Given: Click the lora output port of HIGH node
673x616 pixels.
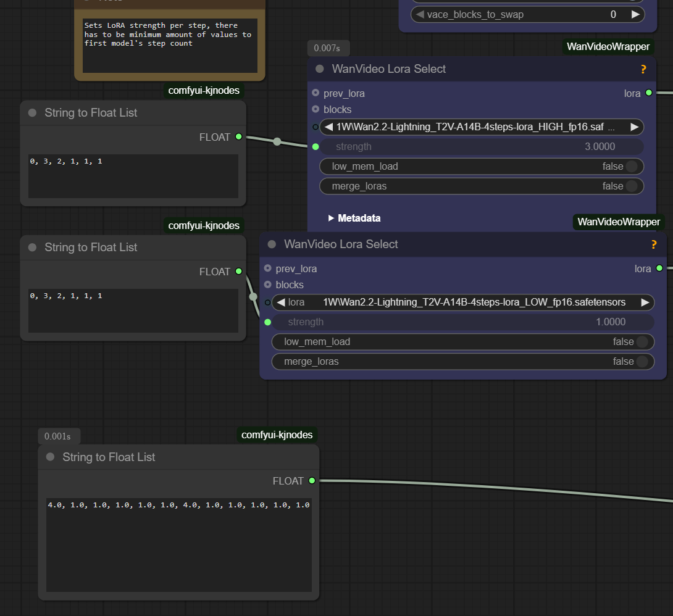Looking at the screenshot, I should pos(648,93).
